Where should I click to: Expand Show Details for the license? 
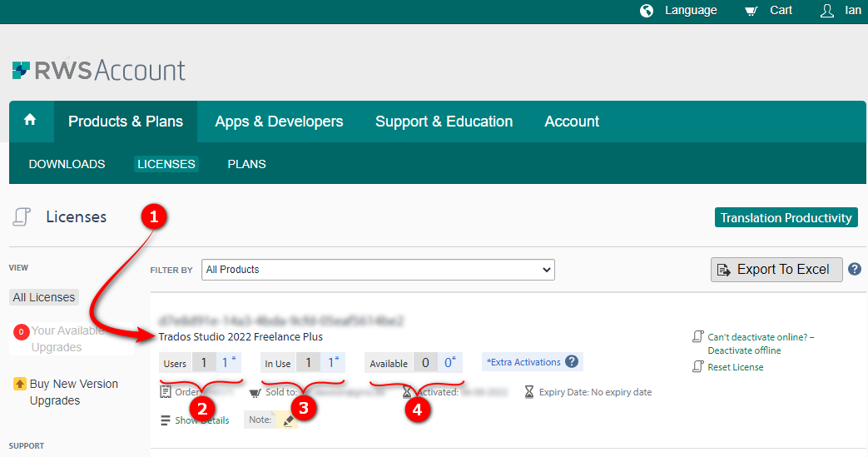tap(202, 420)
